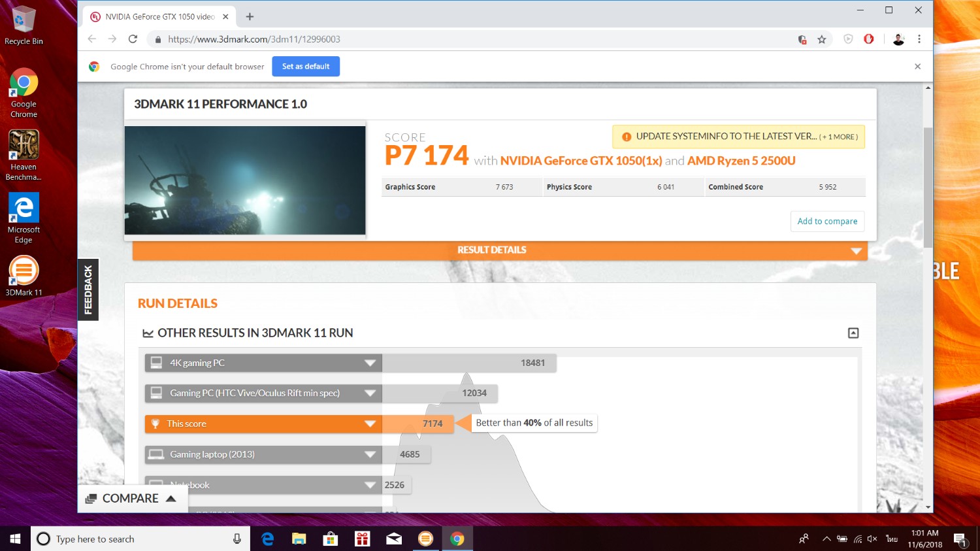Screen dimensions: 980x551
Task: Open Chrome three-dot menu
Action: (919, 39)
